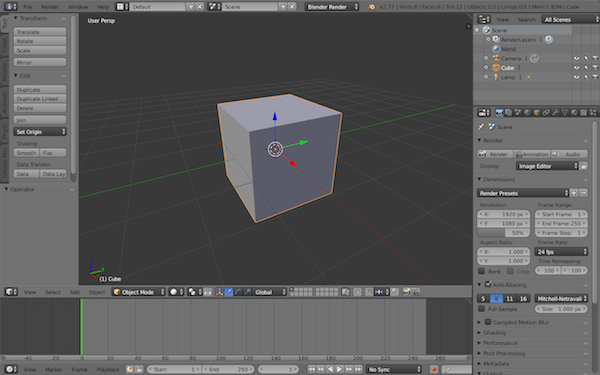The height and width of the screenshot is (375, 600).
Task: Click the Camera icon in outliner
Action: coord(496,58)
